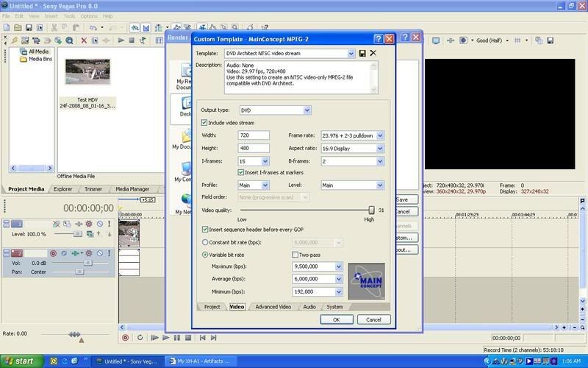The height and width of the screenshot is (368, 588).
Task: Open preview quality Good (Half) dropdown
Action: pyautogui.click(x=507, y=40)
